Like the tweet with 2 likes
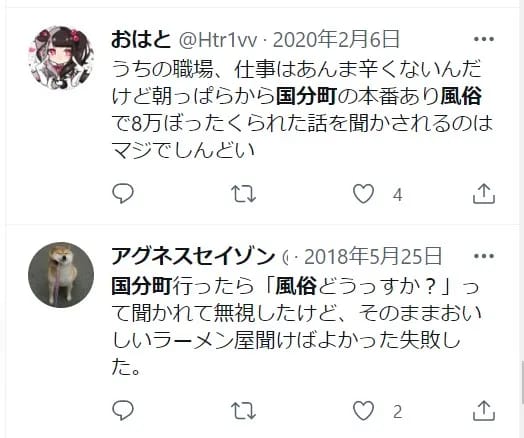The image size is (524, 438). tap(364, 410)
